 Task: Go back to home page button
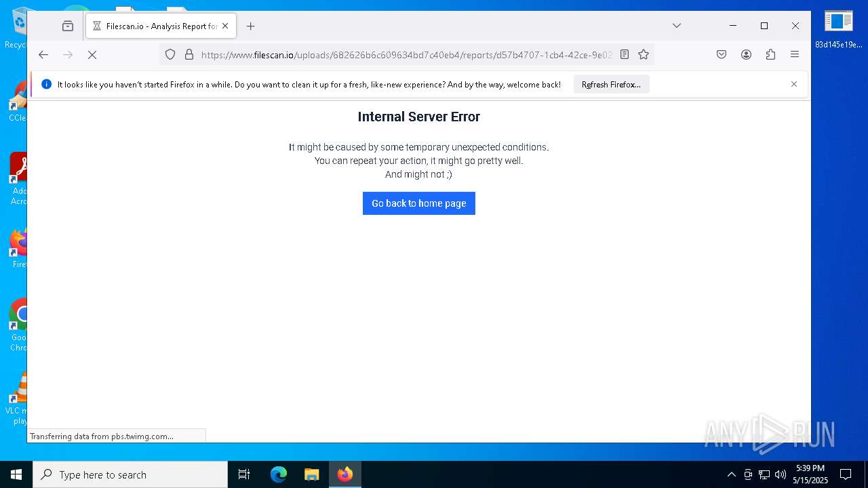point(419,203)
